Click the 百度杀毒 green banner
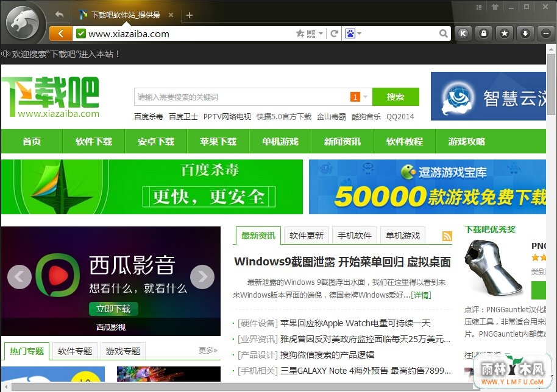This screenshot has height=392, width=557. click(152, 187)
